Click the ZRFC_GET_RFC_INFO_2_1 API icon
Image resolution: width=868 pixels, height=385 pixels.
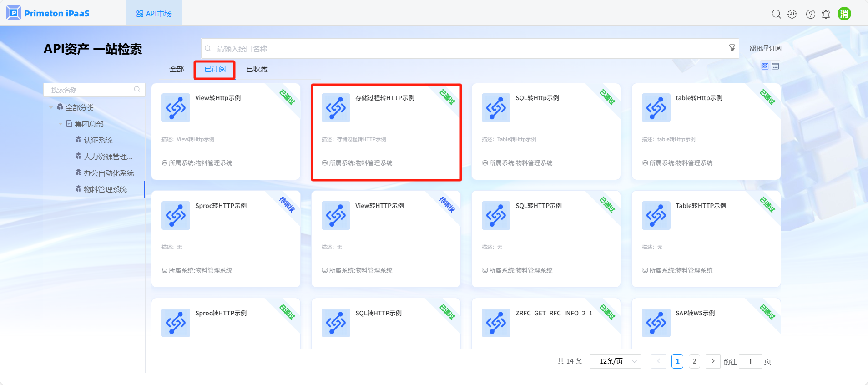(495, 323)
